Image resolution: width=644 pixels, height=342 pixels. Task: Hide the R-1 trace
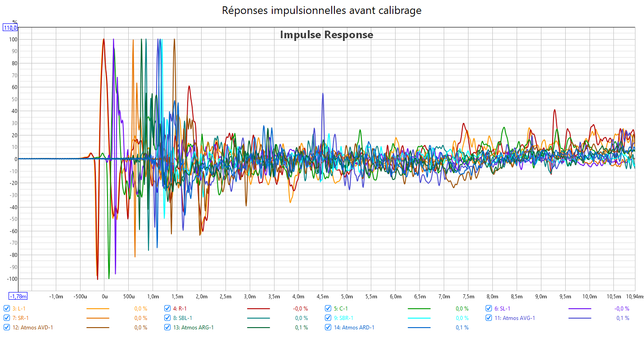pyautogui.click(x=167, y=309)
